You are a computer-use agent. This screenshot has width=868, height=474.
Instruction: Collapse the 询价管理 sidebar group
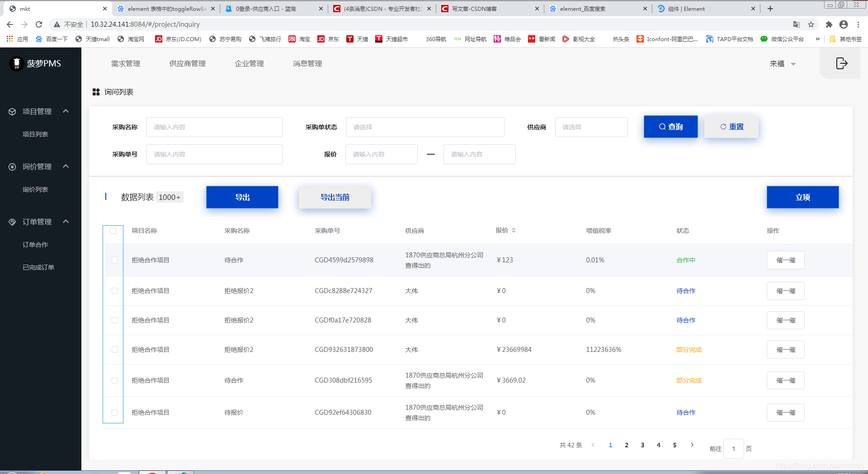66,166
